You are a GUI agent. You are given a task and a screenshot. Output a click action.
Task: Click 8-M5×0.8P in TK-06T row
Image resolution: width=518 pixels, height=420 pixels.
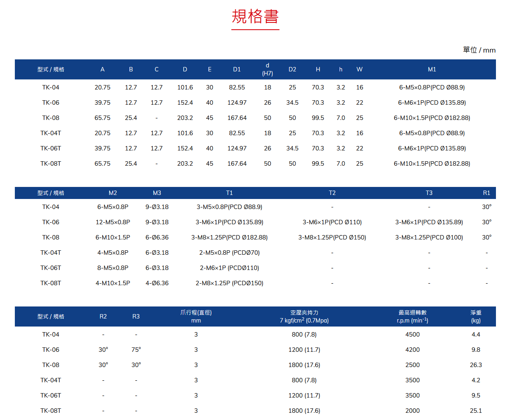113,268
